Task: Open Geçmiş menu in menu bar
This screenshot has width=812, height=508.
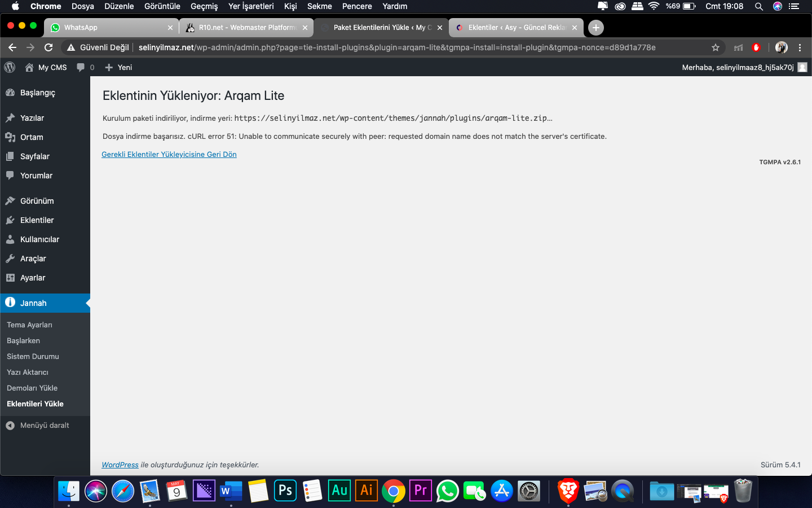Action: coord(204,6)
